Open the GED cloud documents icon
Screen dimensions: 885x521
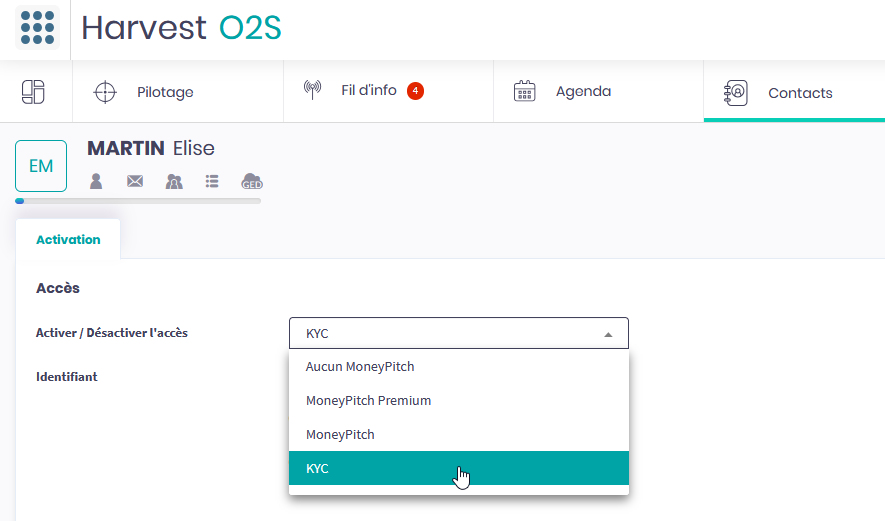click(252, 181)
